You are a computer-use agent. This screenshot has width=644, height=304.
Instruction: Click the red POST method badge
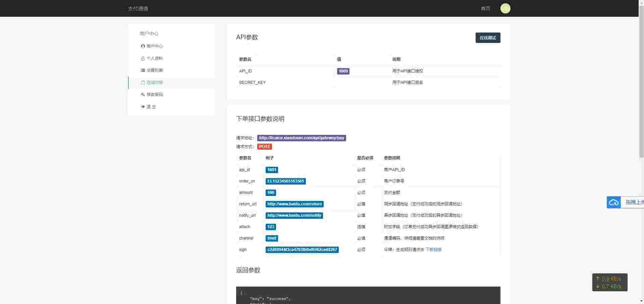coord(264,147)
